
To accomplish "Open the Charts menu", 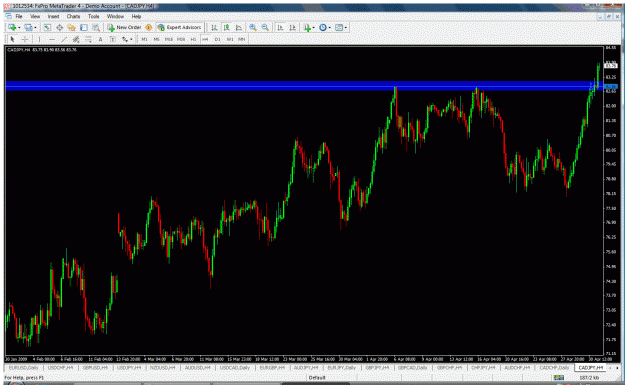I will pyautogui.click(x=73, y=16).
